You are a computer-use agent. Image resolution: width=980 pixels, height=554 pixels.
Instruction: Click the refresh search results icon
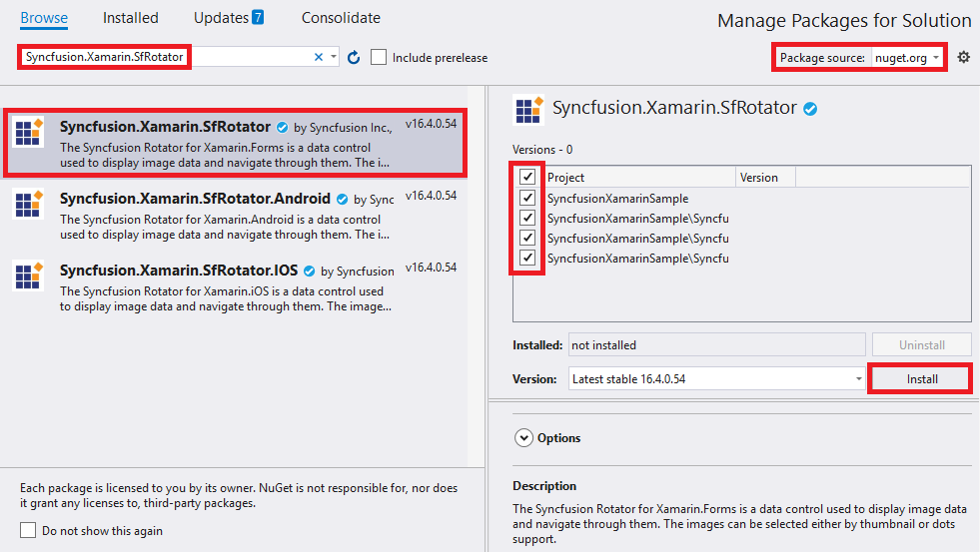point(353,58)
